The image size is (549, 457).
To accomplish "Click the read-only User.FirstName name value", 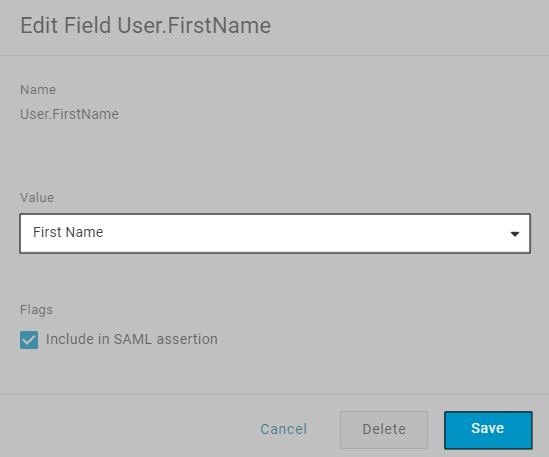I will coord(69,114).
